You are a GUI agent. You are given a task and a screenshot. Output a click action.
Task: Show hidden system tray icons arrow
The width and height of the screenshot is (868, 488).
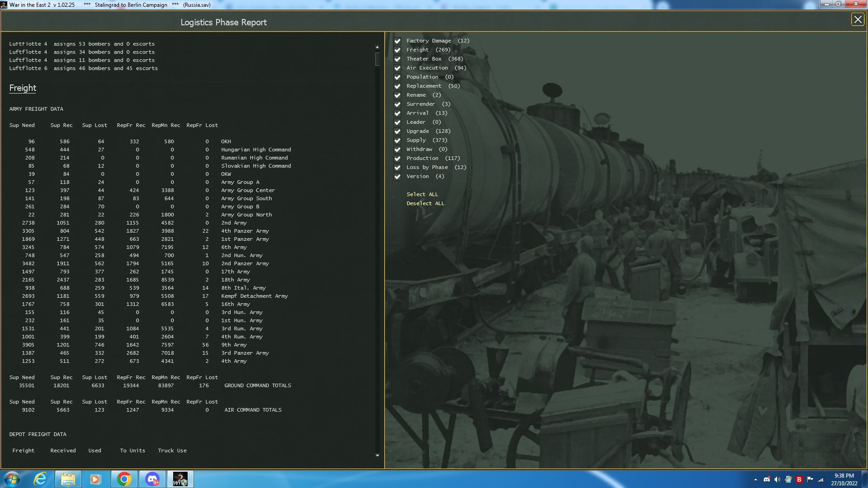755,479
